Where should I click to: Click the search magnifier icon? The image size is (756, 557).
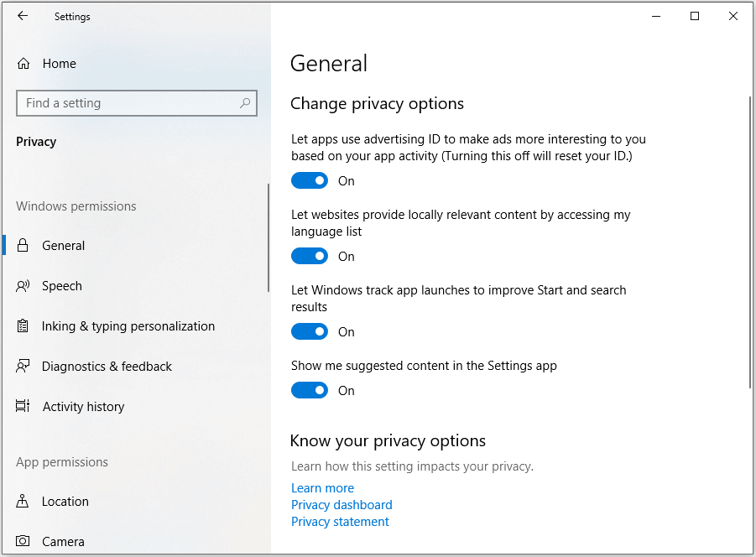click(x=244, y=102)
